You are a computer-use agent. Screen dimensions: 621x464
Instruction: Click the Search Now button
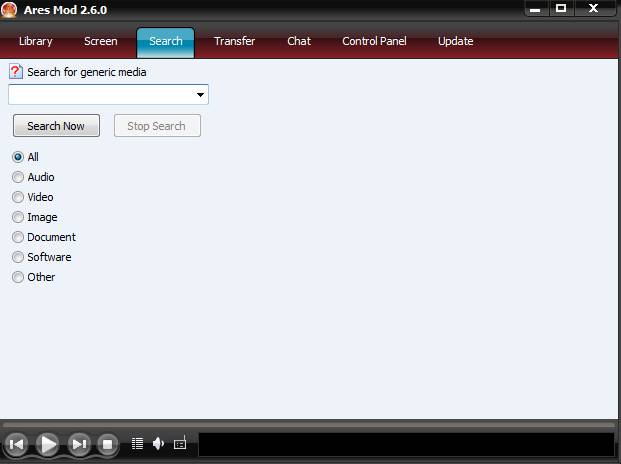tap(56, 126)
